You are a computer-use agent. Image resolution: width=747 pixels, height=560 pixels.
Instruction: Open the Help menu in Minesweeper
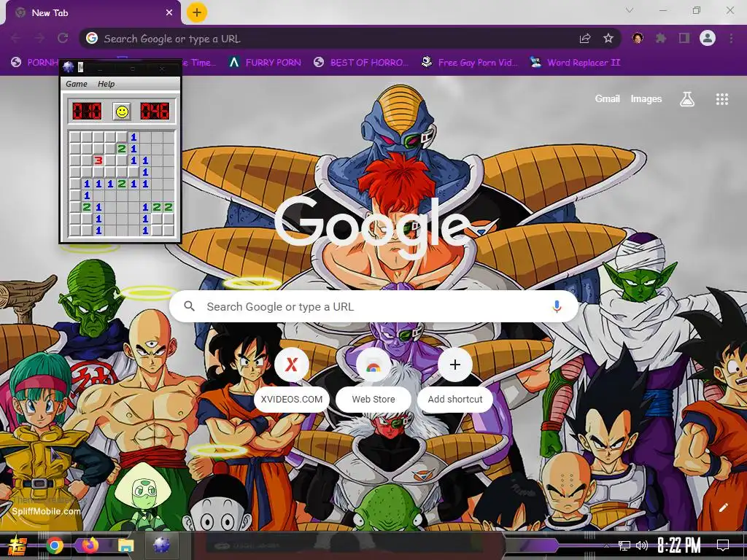(x=106, y=84)
